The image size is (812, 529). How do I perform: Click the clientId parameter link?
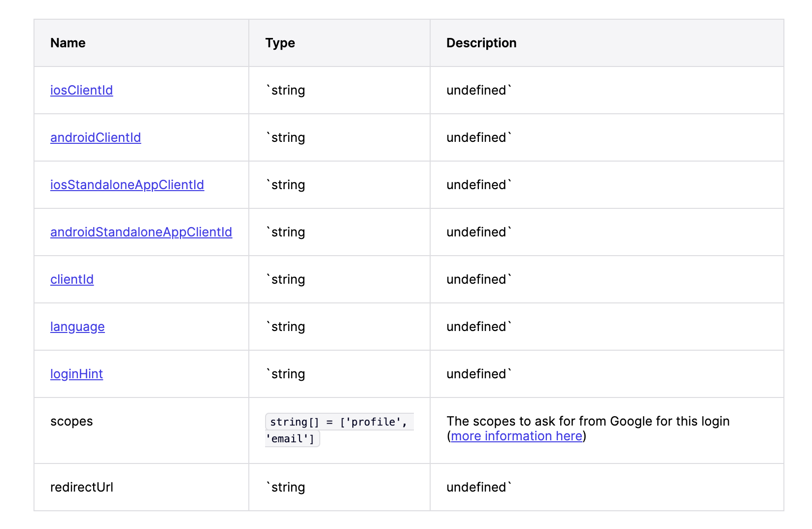(72, 279)
